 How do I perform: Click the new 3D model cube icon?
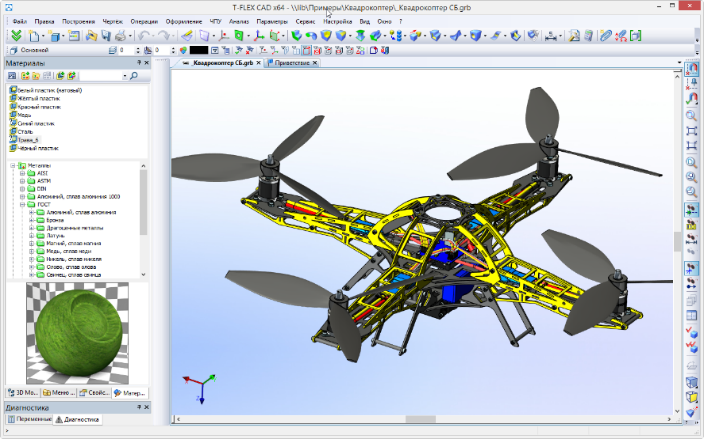click(54, 36)
